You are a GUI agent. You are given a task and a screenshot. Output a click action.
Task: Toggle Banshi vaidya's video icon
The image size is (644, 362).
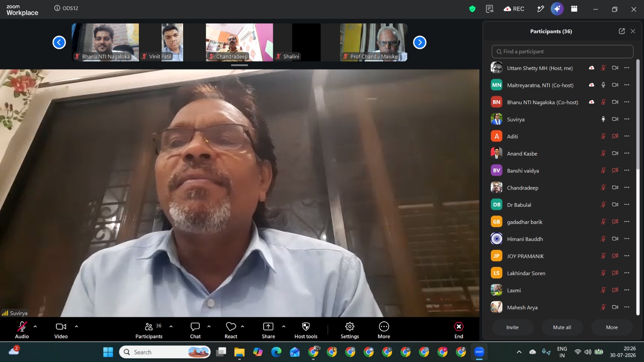point(615,171)
